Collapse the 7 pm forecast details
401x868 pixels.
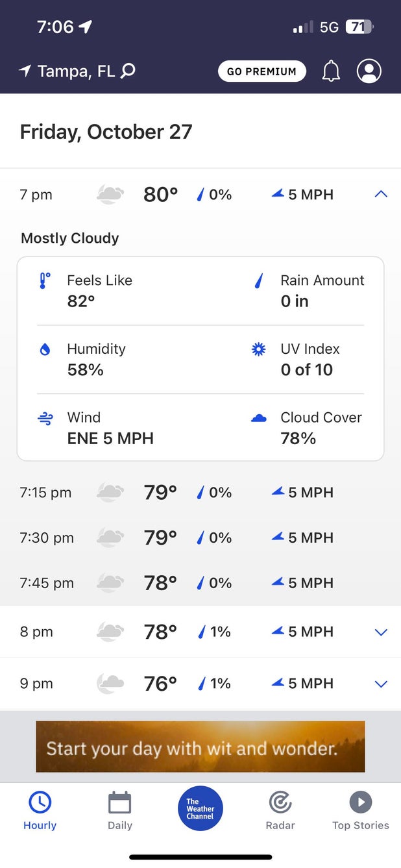(x=381, y=194)
